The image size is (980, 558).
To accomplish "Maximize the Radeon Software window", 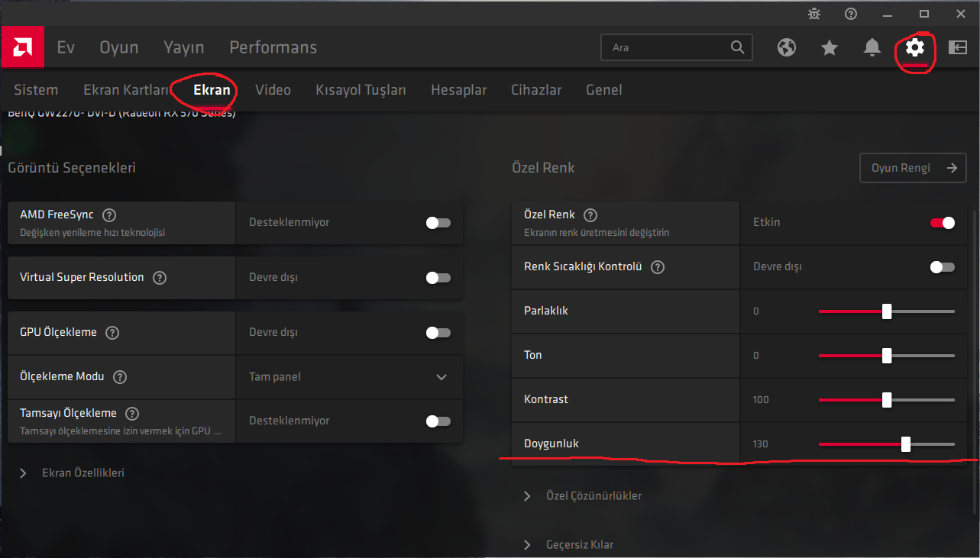I will (923, 14).
